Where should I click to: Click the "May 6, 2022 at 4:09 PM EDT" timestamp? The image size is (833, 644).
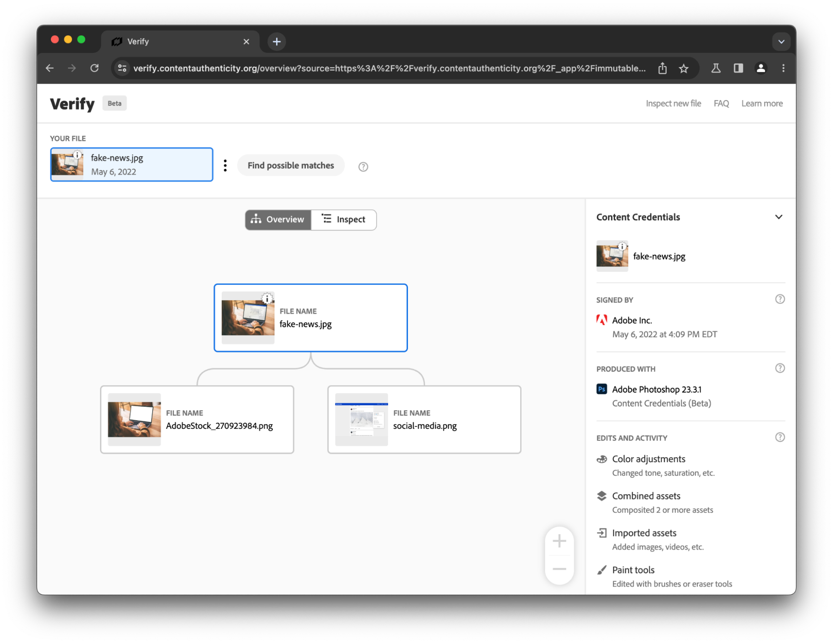[664, 334]
